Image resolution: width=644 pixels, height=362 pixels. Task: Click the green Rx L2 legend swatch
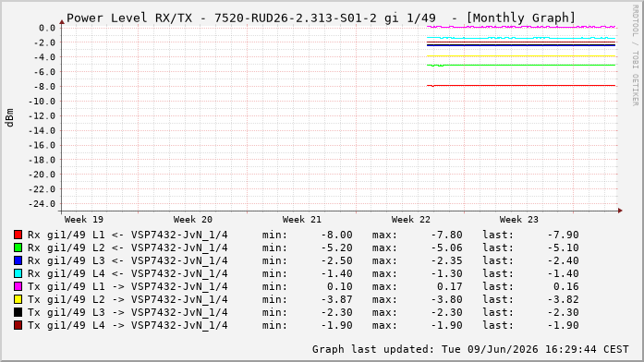pos(18,247)
